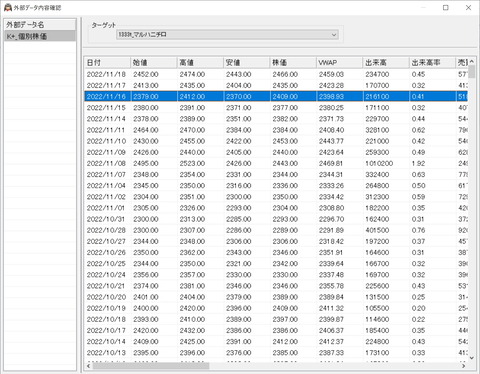Click the 出来高 value 332400
Viewport: 480px width, 374px height.
(377, 175)
